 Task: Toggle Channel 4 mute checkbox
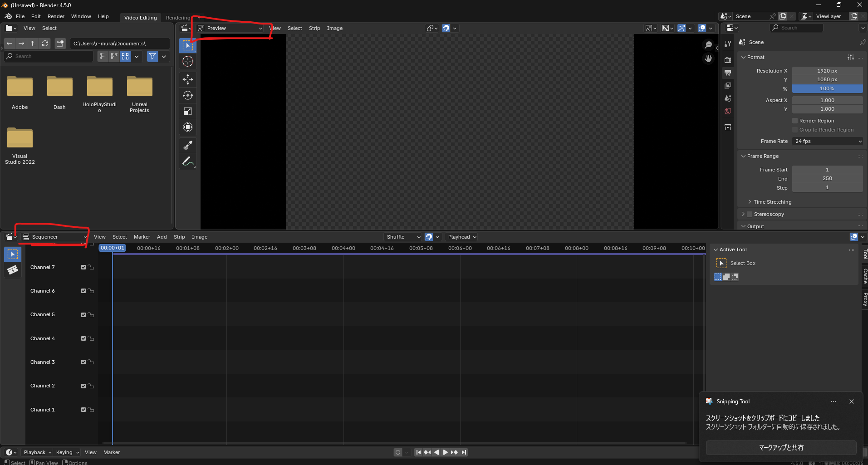tap(83, 338)
